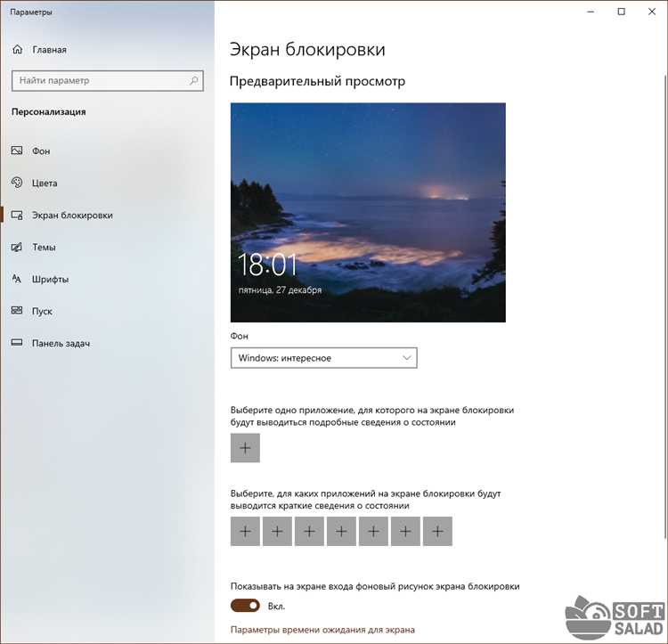Click sixth plus tile in quick status row
The width and height of the screenshot is (668, 644).
click(405, 531)
